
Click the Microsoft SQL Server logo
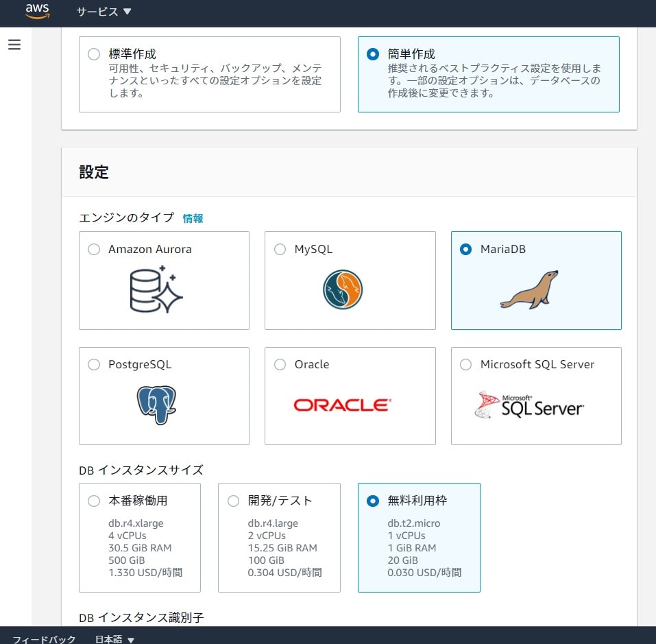529,405
